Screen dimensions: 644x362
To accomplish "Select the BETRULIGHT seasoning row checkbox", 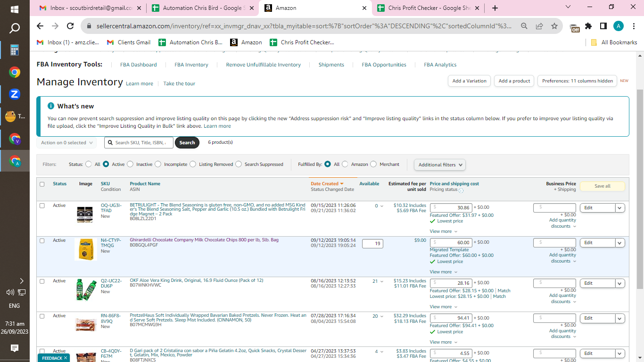I will (42, 206).
